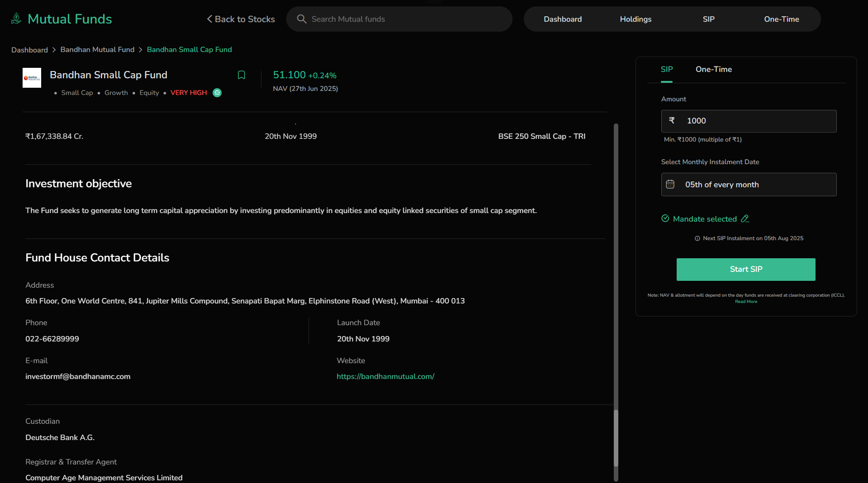Click the info icon beside Next SIP Instalment

click(x=697, y=238)
